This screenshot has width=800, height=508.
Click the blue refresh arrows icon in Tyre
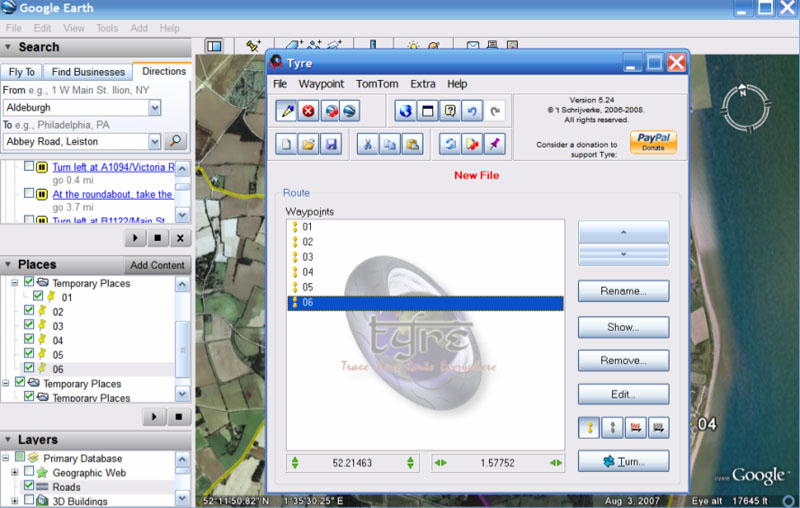450,144
